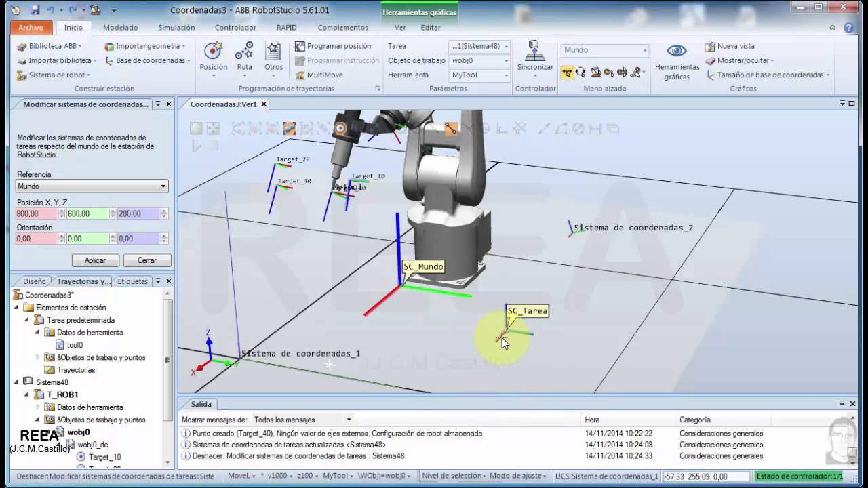The height and width of the screenshot is (488, 868).
Task: Open the Referencia Mundo dropdown
Action: click(92, 186)
